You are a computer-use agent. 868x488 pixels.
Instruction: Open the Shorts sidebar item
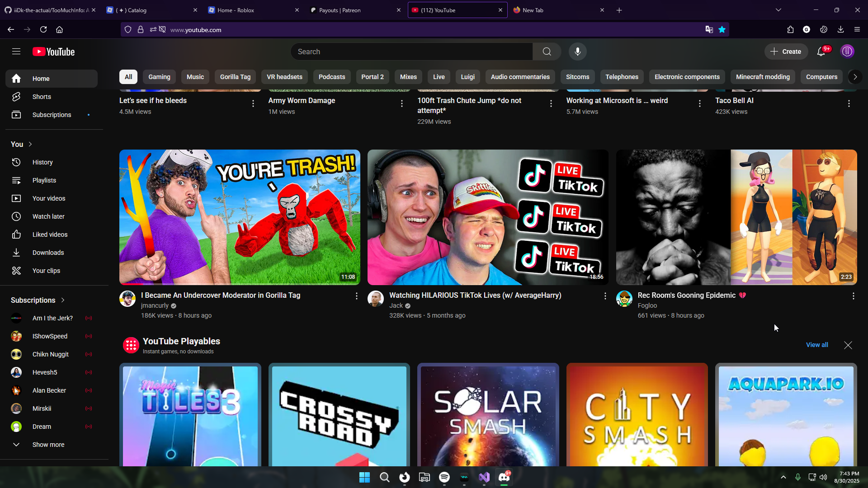[x=52, y=97]
